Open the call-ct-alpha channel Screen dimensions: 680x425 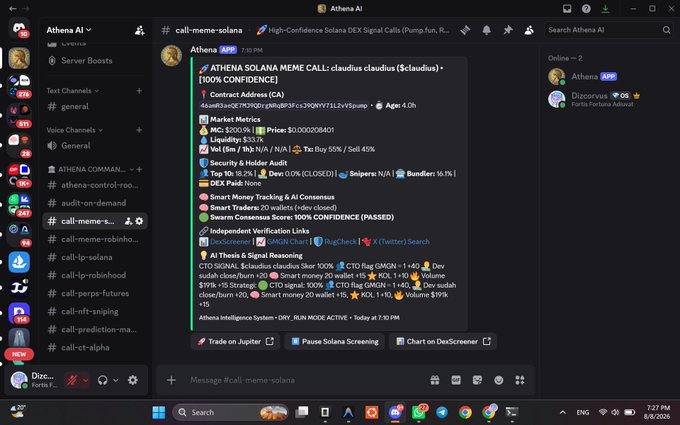(x=95, y=348)
